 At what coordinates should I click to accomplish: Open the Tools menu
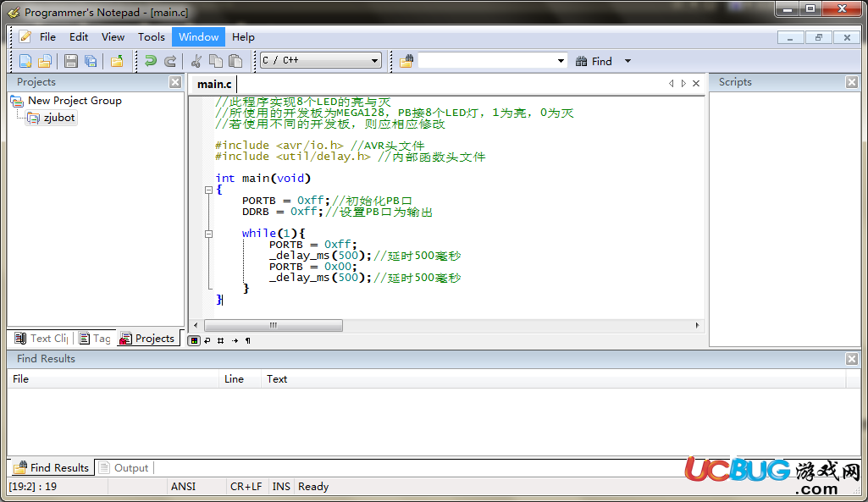(x=151, y=37)
